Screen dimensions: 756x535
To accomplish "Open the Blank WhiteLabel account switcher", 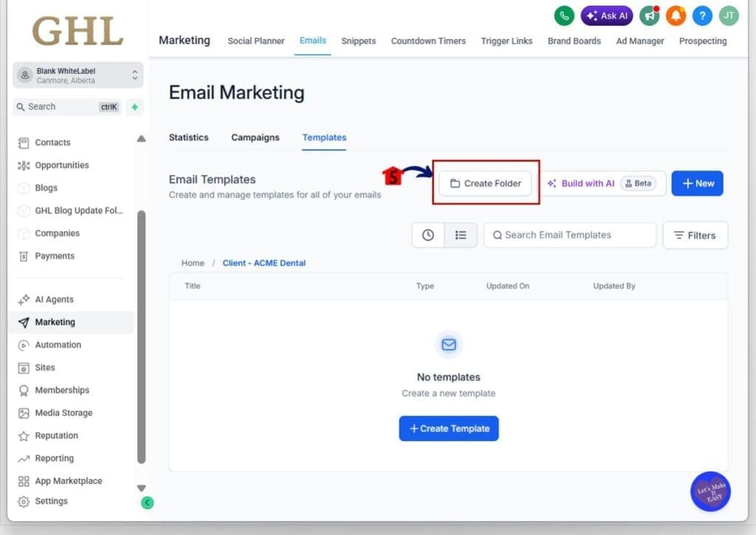I will 78,75.
